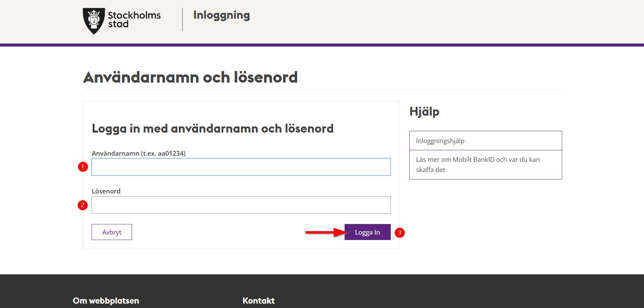The height and width of the screenshot is (308, 644).
Task: Click the Användarnamn och lösenord page heading
Action: point(190,77)
